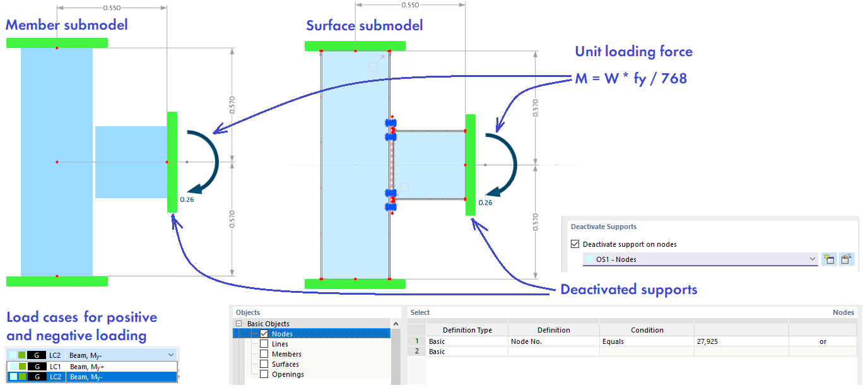Click the G icon in the collapsed load case row
868x390 pixels.
(37, 354)
